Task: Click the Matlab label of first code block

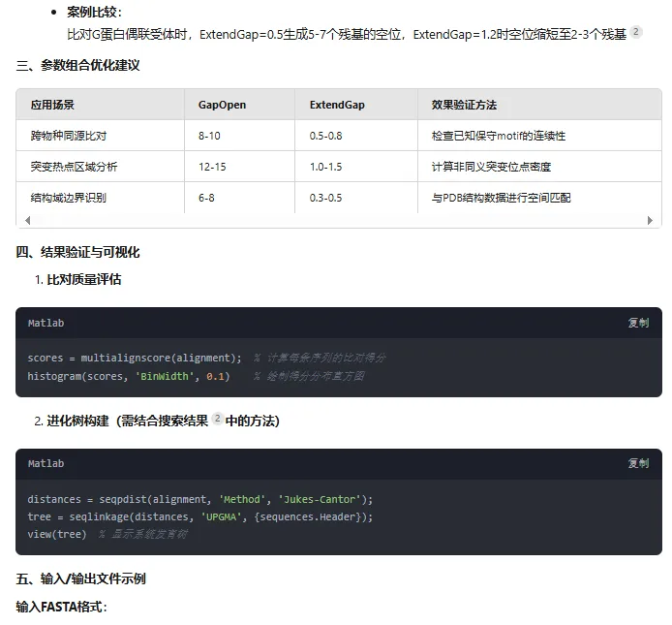Action: pos(46,323)
